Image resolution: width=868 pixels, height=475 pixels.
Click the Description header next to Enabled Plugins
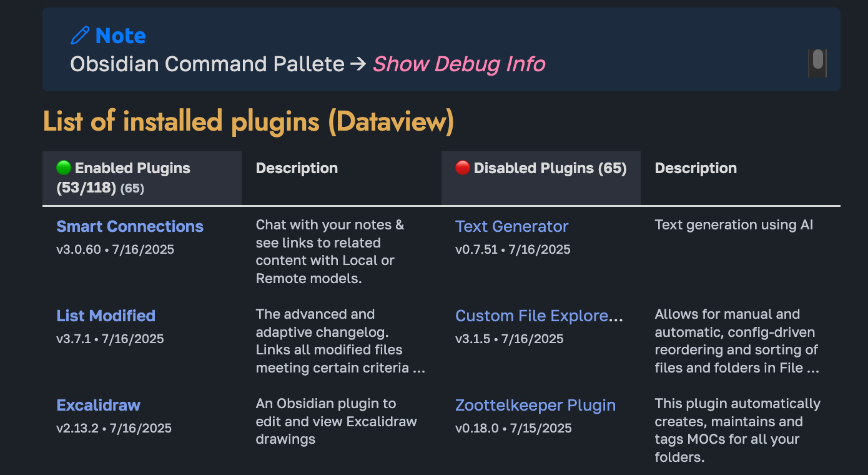click(x=297, y=168)
